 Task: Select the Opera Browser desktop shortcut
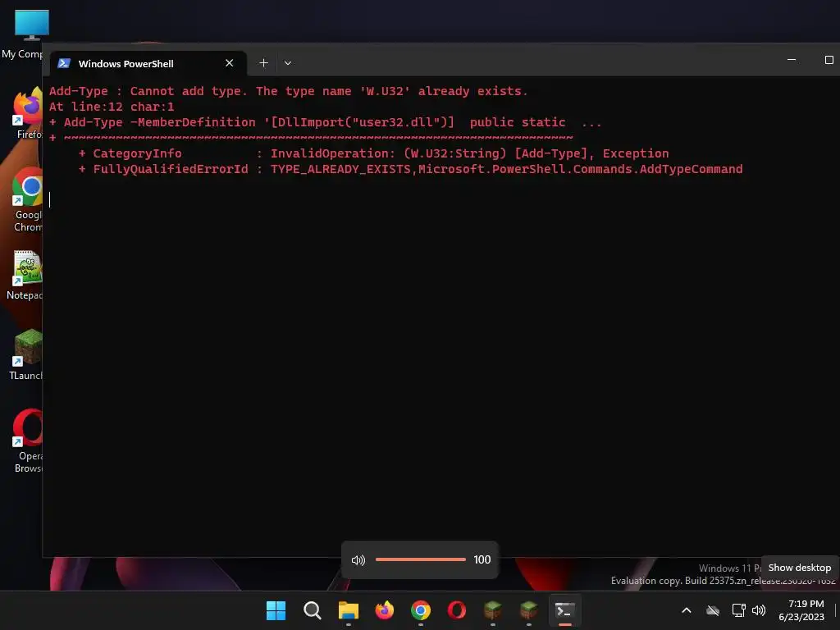pyautogui.click(x=28, y=441)
